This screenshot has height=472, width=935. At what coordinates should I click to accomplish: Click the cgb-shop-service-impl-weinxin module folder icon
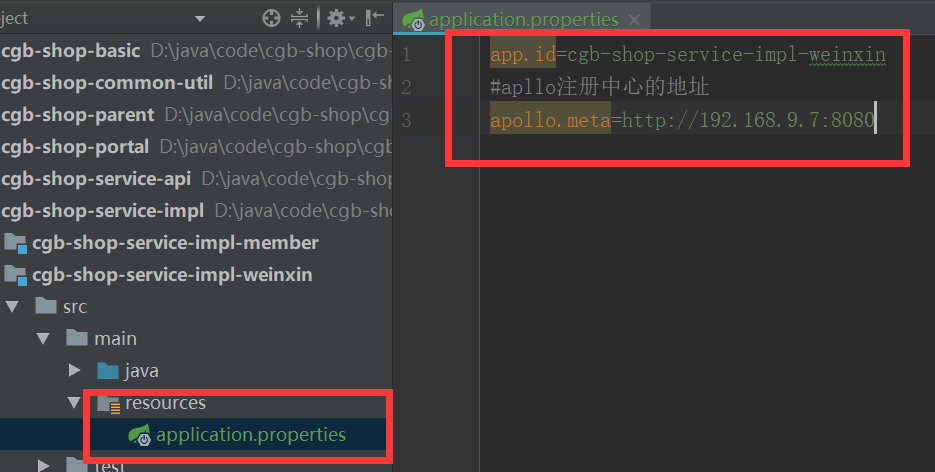pos(16,275)
